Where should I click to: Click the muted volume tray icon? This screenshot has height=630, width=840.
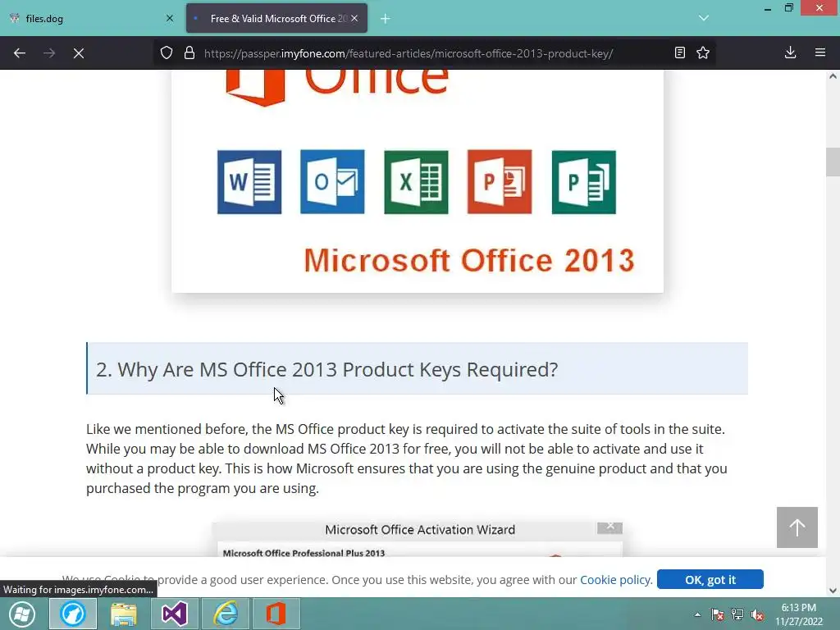pos(757,614)
